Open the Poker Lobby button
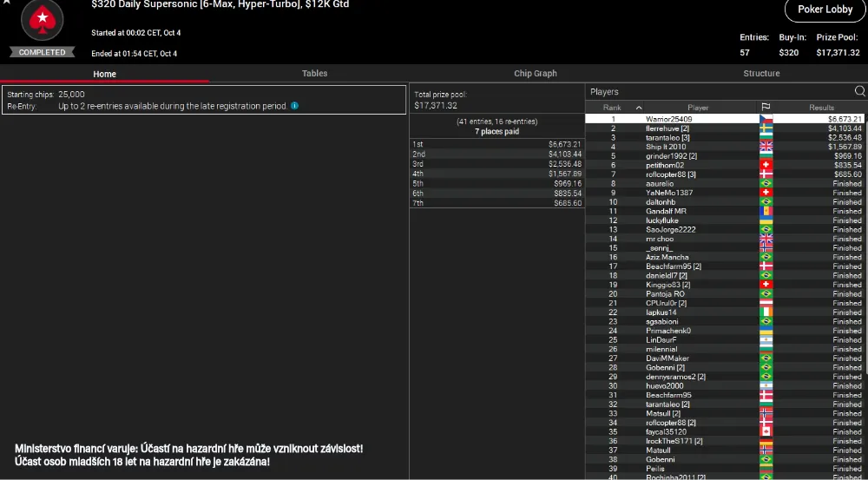The height and width of the screenshot is (480, 868). point(825,10)
